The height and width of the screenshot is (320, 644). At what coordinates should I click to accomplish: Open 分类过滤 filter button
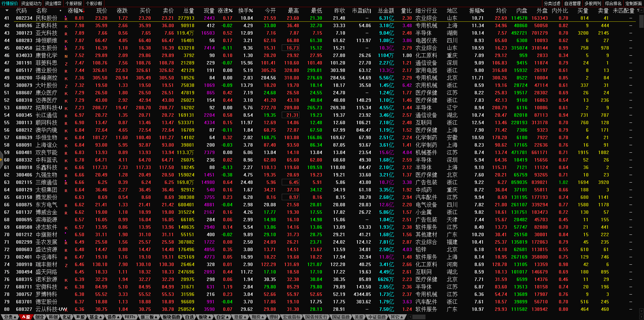pos(552,3)
